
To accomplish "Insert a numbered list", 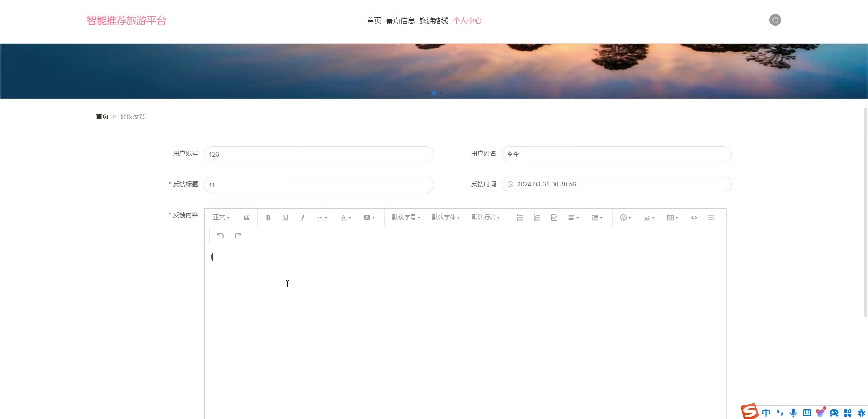I will click(537, 218).
